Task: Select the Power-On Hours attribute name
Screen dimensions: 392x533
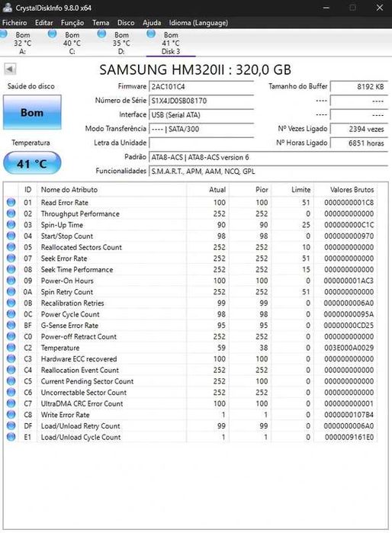Action: coord(67,281)
